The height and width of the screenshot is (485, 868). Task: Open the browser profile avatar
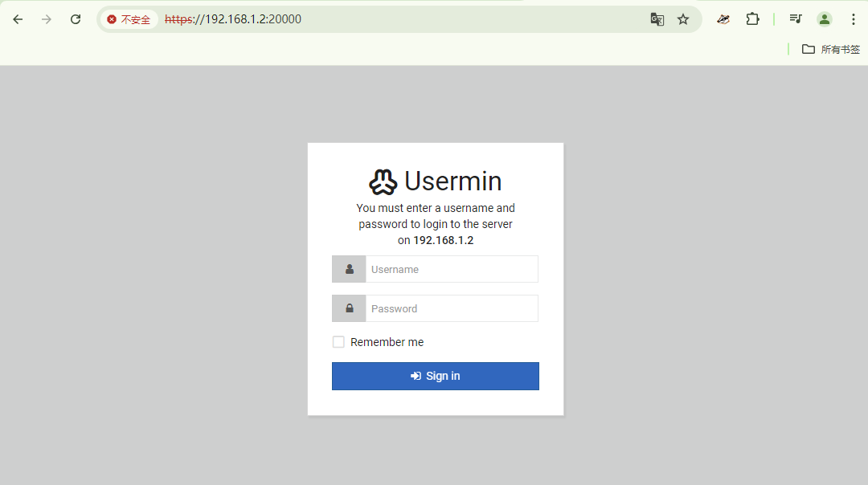(x=825, y=19)
